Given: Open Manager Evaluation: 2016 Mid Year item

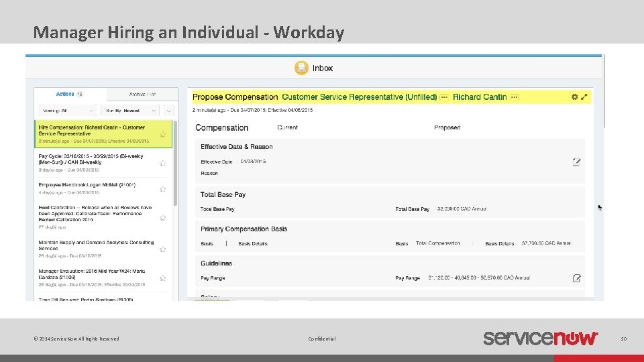Looking at the screenshot, I should point(102,278).
